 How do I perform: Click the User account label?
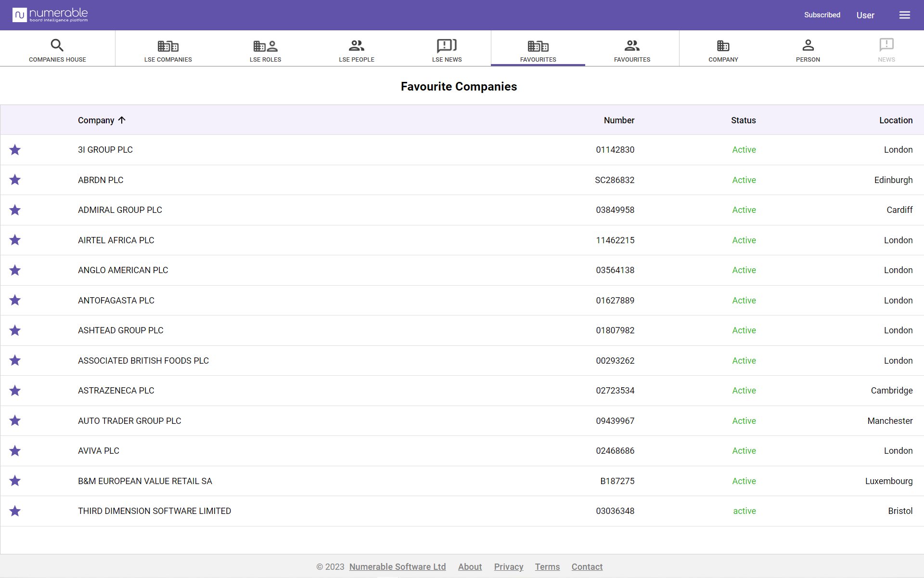(865, 15)
